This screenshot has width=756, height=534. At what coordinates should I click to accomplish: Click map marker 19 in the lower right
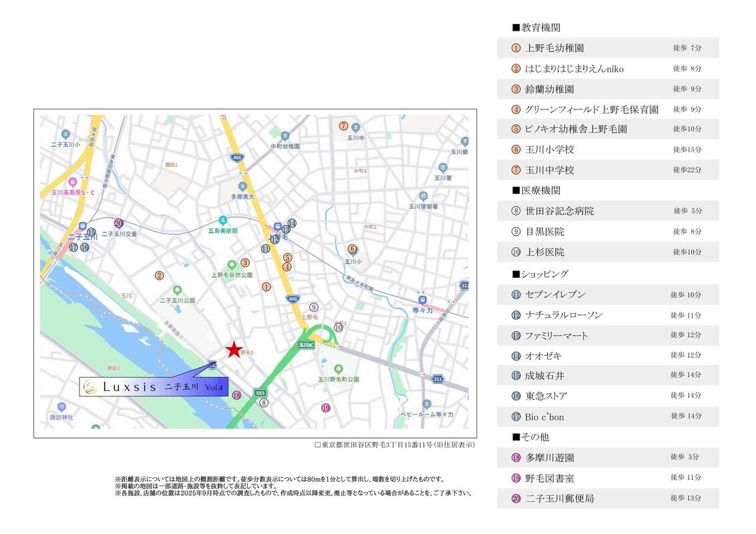click(x=325, y=408)
